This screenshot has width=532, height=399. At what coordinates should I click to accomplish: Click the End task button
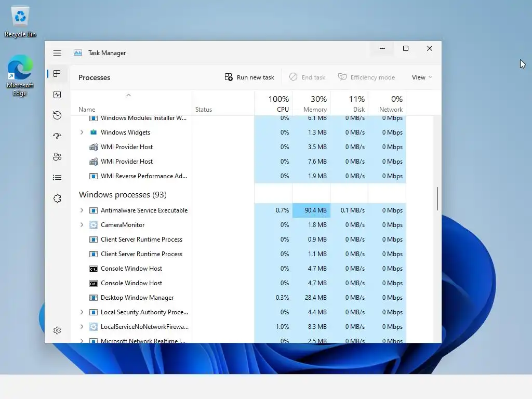[x=307, y=77]
